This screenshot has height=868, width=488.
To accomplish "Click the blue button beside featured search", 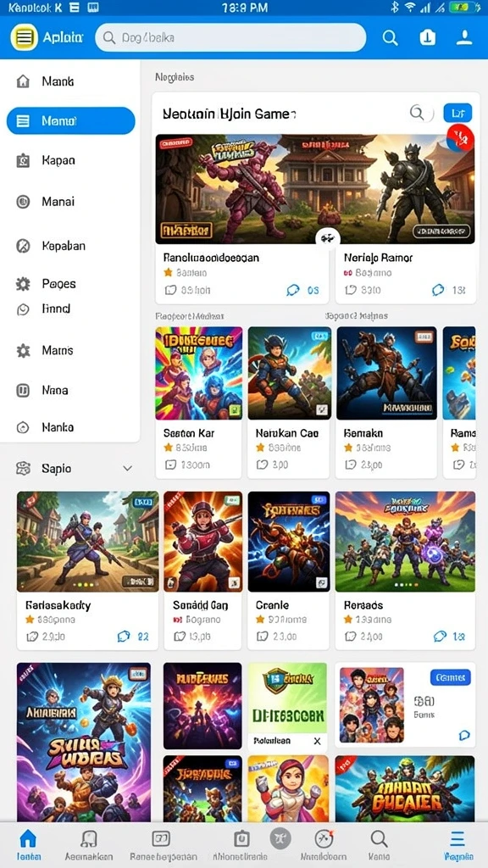I will [457, 113].
